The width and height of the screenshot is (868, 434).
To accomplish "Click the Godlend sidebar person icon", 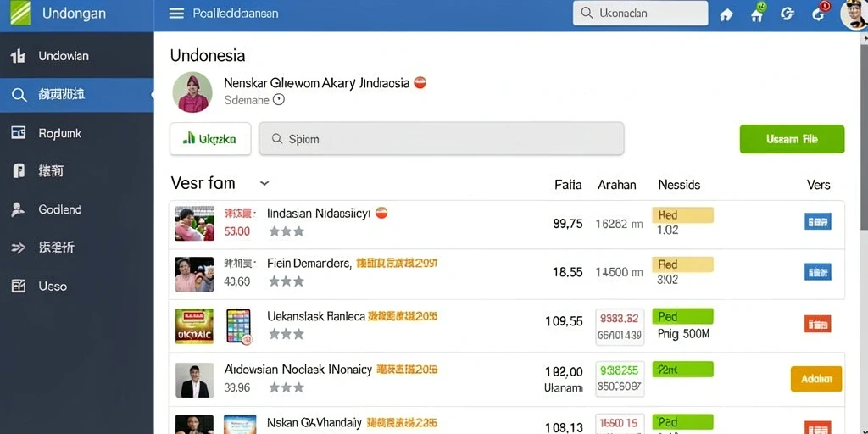I will coord(19,209).
